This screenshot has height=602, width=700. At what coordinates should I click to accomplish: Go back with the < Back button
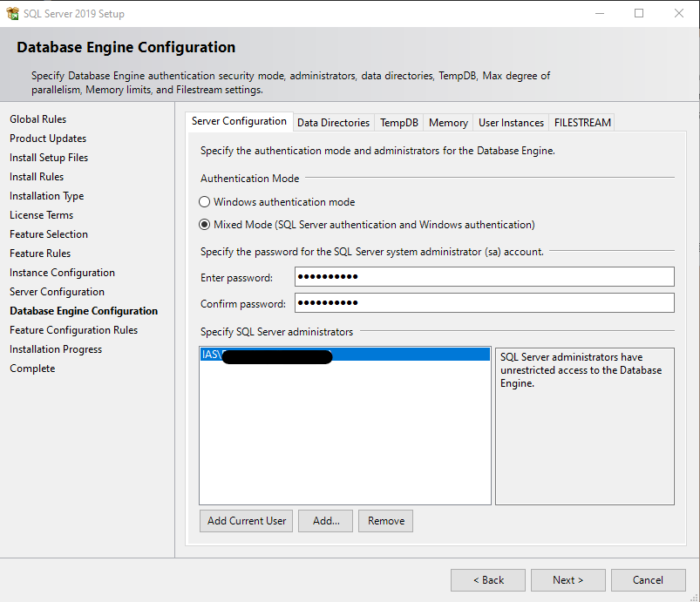tap(488, 580)
